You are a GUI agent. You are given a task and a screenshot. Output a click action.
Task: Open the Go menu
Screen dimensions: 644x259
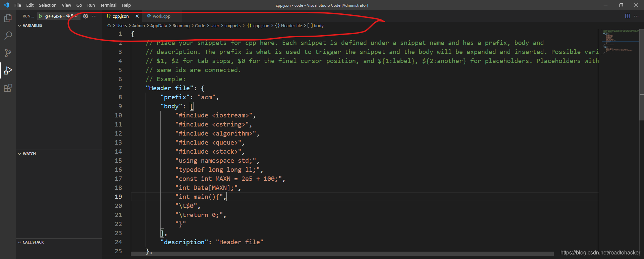click(79, 5)
